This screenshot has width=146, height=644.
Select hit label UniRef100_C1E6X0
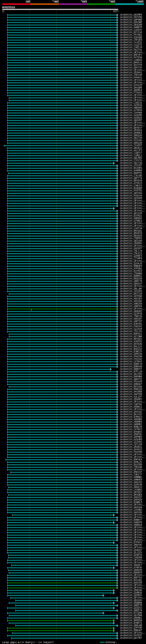[x=131, y=30]
